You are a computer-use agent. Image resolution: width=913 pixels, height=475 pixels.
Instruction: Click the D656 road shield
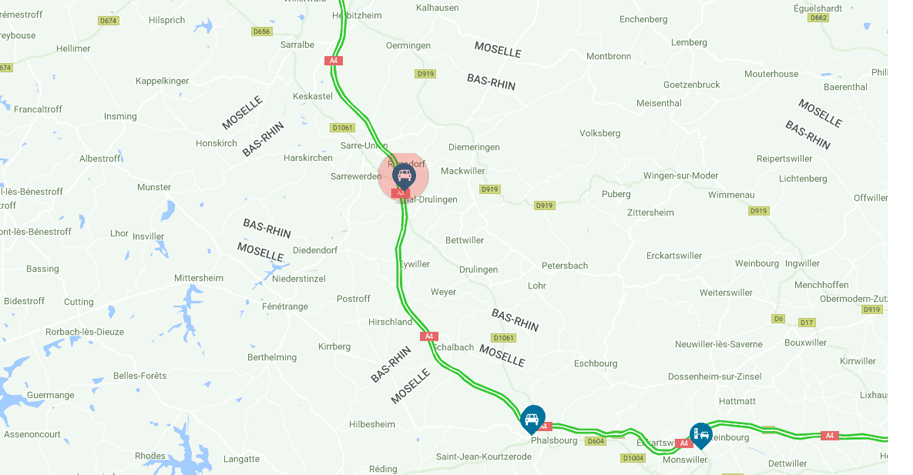click(261, 31)
